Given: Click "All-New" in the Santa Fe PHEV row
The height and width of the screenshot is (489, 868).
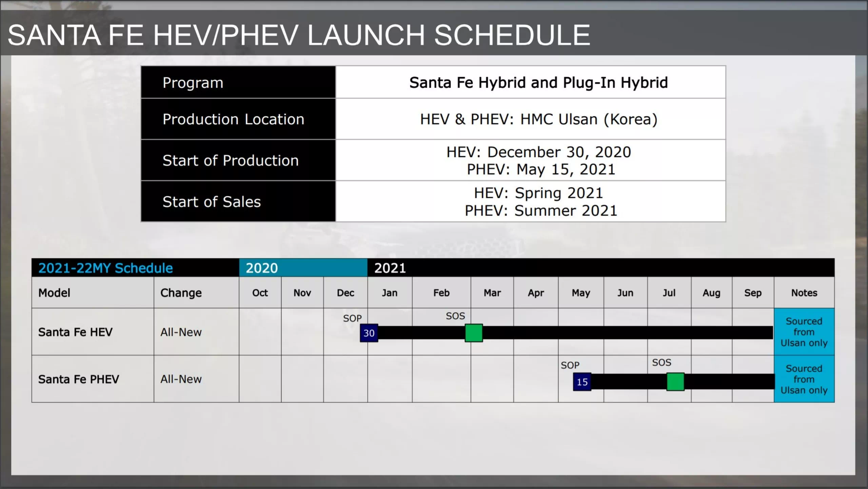Looking at the screenshot, I should pyautogui.click(x=181, y=379).
